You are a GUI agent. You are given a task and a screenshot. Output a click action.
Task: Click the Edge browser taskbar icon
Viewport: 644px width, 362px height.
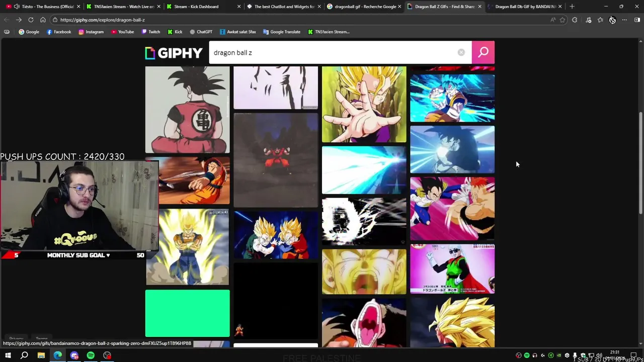point(58,355)
